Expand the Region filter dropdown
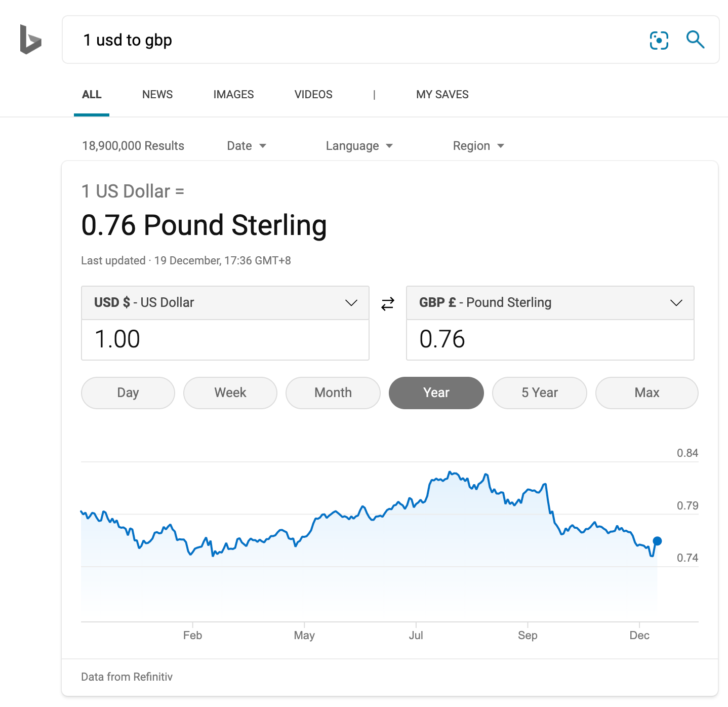The width and height of the screenshot is (728, 707). (x=478, y=146)
